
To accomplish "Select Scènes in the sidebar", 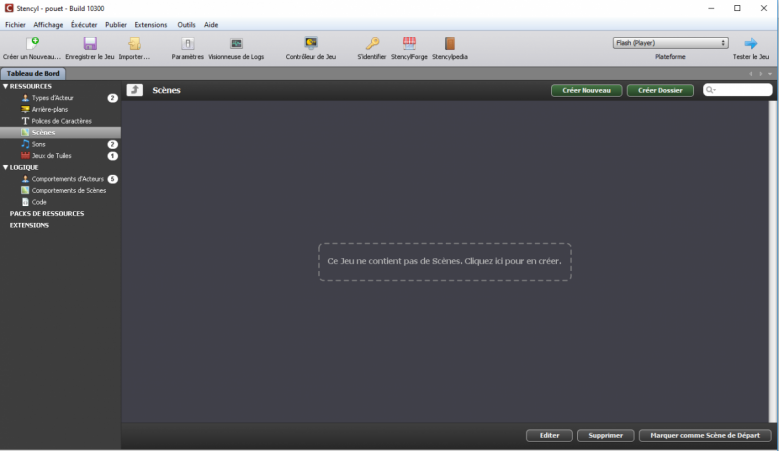I will click(60, 133).
